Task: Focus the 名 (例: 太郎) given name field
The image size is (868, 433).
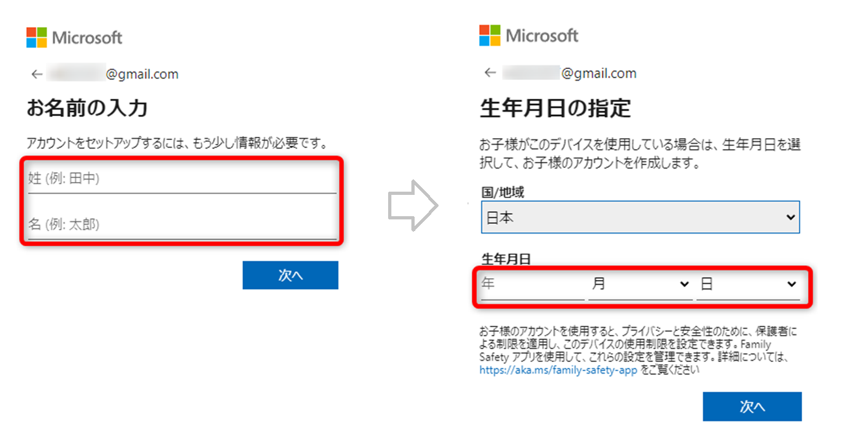Action: [181, 225]
